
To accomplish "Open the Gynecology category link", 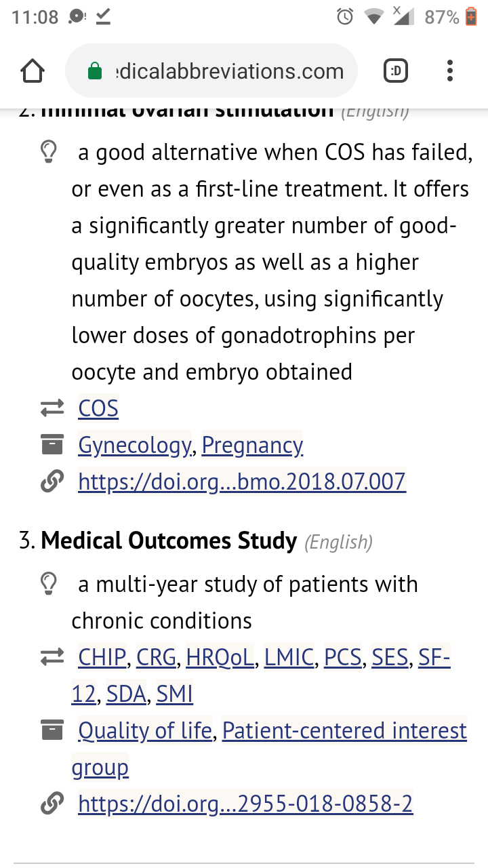I will (135, 445).
